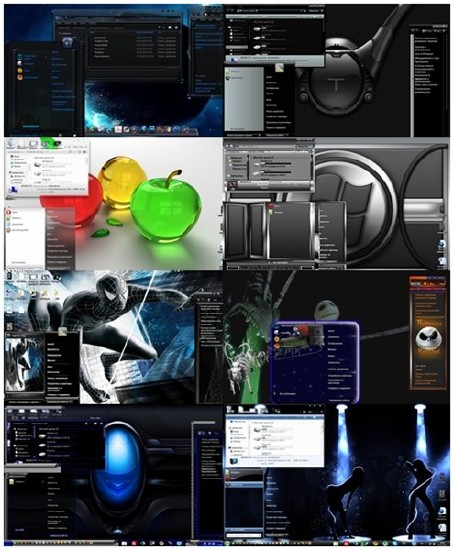
Task: Click the top entry in the Jack Skellington start menu right column
Action: [331, 331]
